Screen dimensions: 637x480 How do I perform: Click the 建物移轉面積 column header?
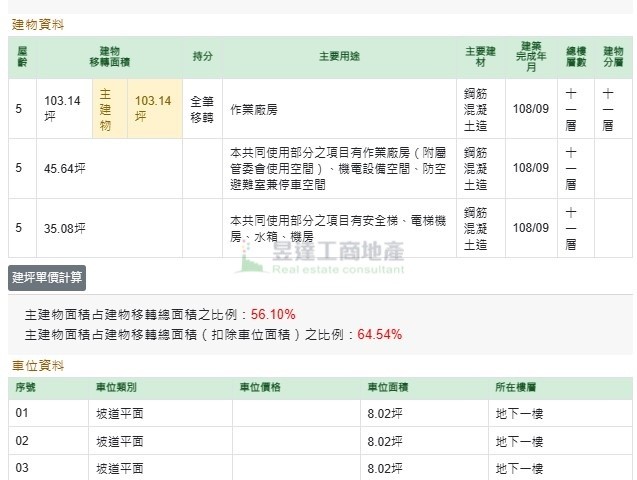(110, 57)
